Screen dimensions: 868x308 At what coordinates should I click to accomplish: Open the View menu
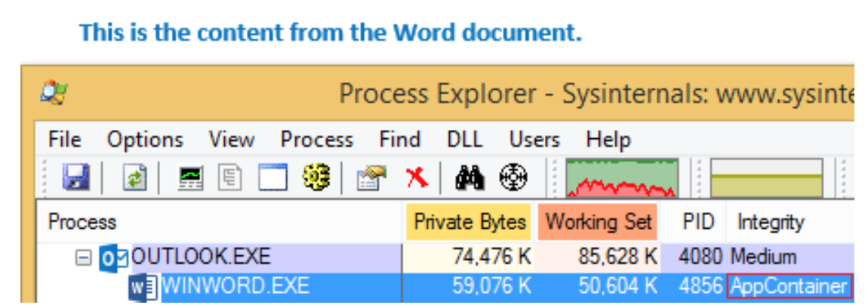(x=232, y=140)
